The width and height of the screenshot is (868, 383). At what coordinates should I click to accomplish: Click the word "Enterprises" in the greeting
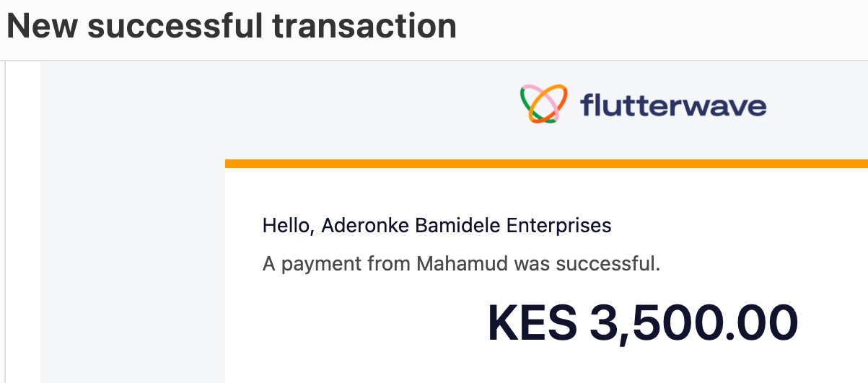click(x=558, y=226)
